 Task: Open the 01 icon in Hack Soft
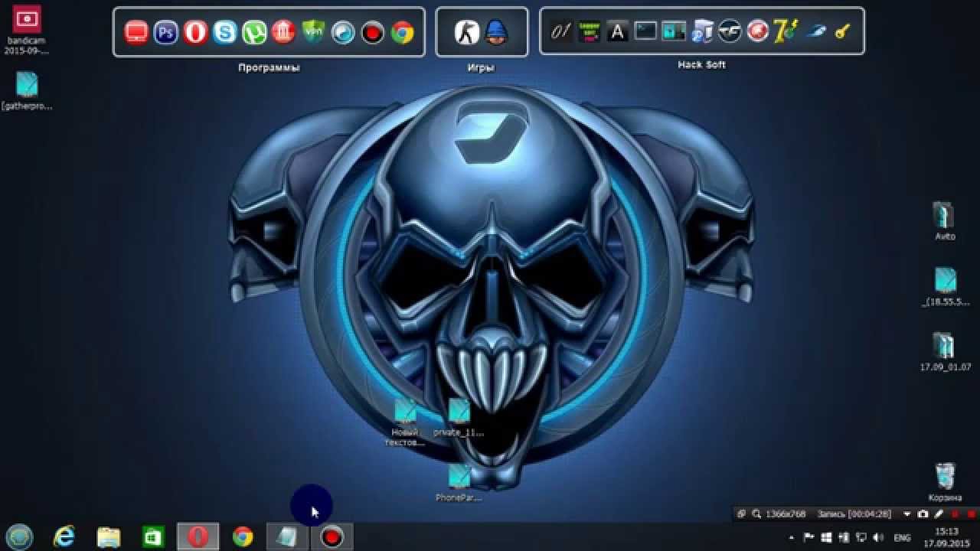(561, 31)
